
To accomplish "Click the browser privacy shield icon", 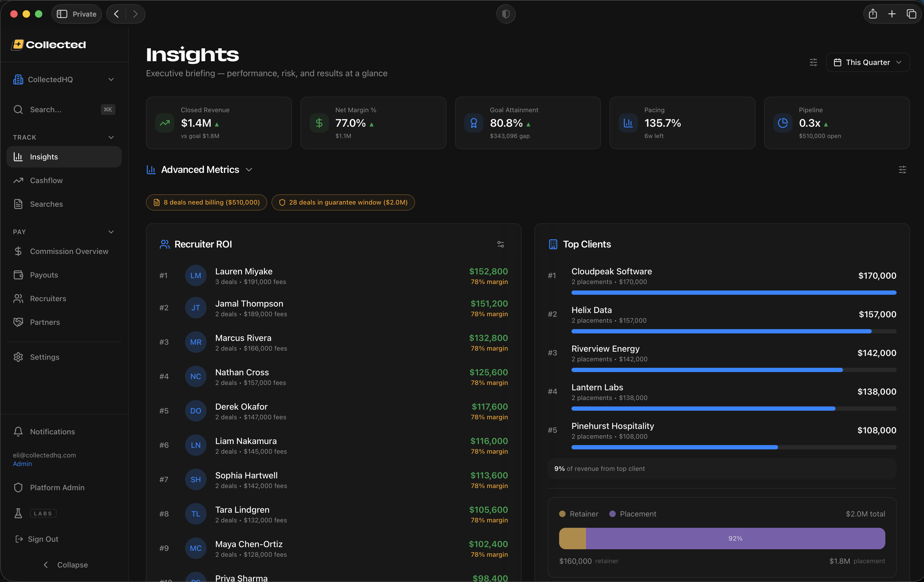I will [x=505, y=14].
